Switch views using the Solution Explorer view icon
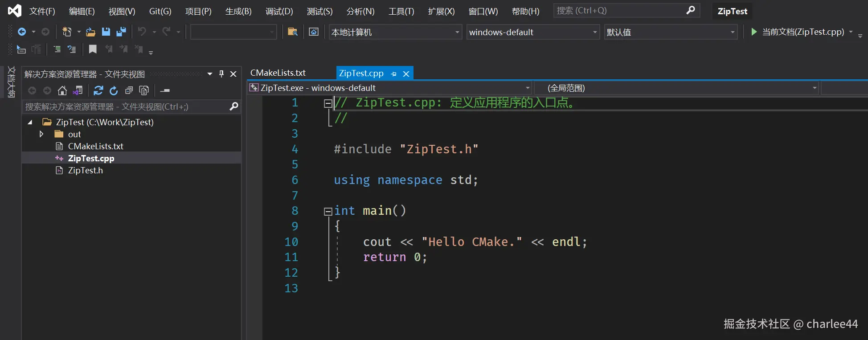The image size is (868, 340). point(78,91)
